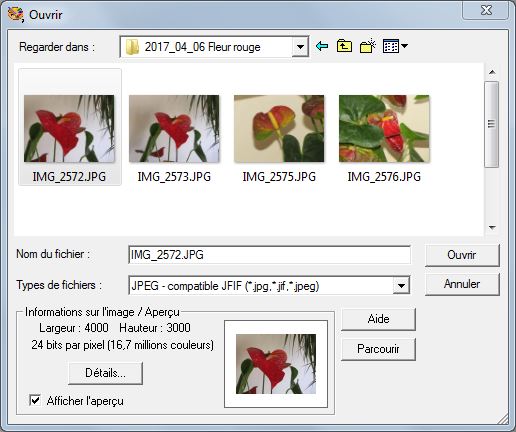Image resolution: width=516 pixels, height=432 pixels.
Task: Click the yellow folder icon in the Regarder dans box
Action: [132, 47]
